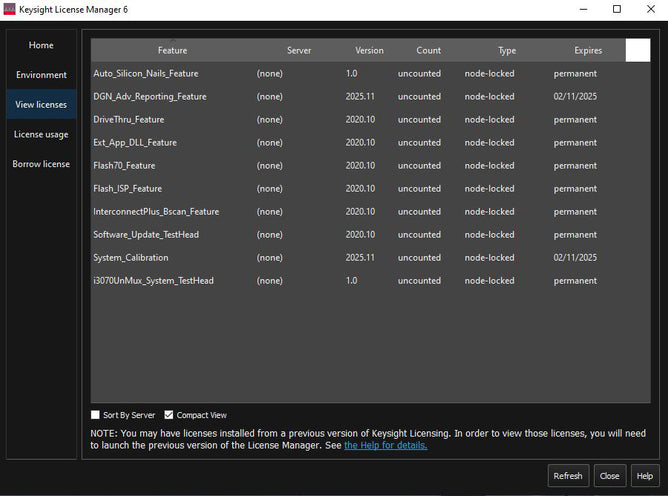Screen dimensions: 668x496
Task: Select the Flash_ISP_Feature row
Action: pyautogui.click(x=370, y=189)
